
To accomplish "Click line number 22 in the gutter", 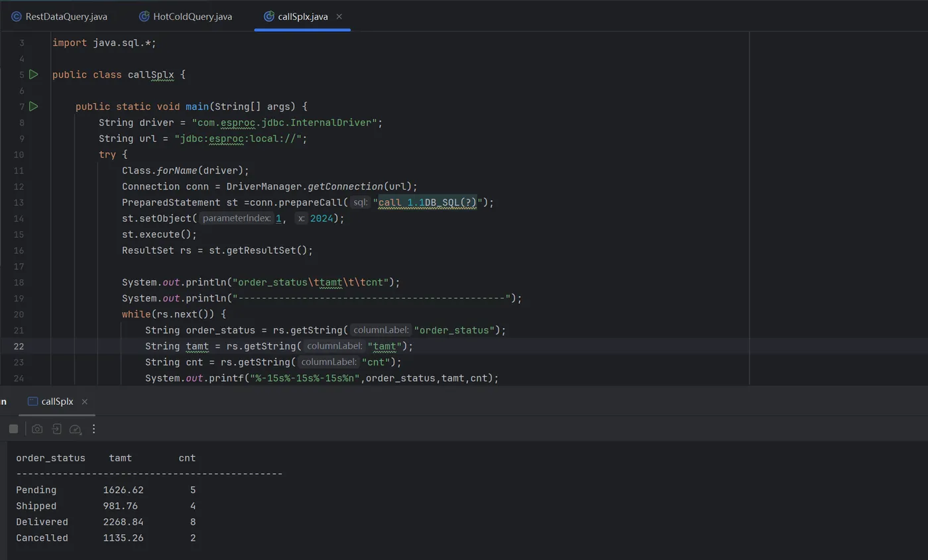I will click(19, 346).
